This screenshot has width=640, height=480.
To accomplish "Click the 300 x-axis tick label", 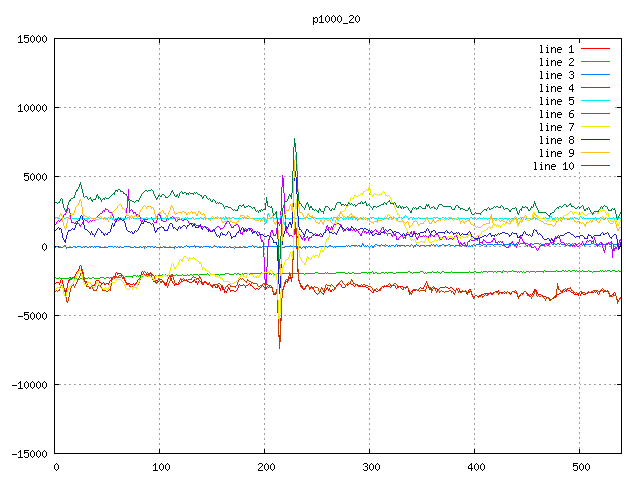I will point(369,467).
